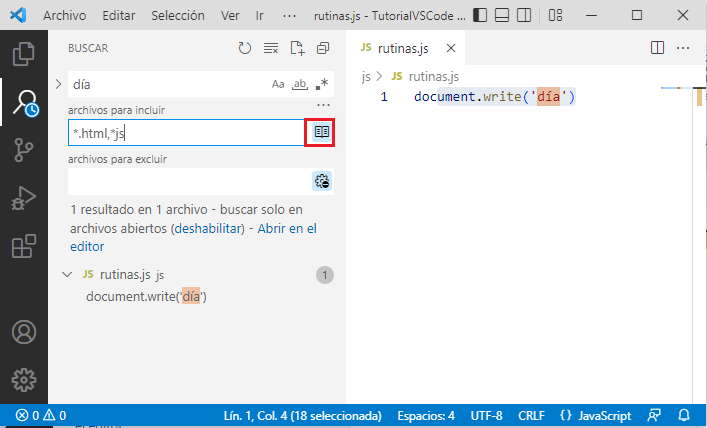This screenshot has width=707, height=428.
Task: Close the rutinas.js tab
Action: click(450, 48)
